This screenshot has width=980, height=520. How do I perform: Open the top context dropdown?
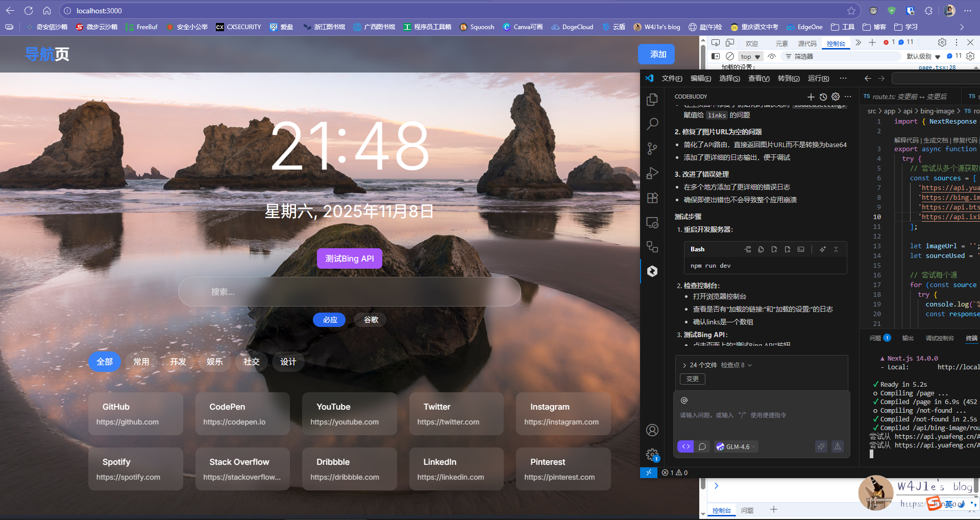click(x=750, y=56)
